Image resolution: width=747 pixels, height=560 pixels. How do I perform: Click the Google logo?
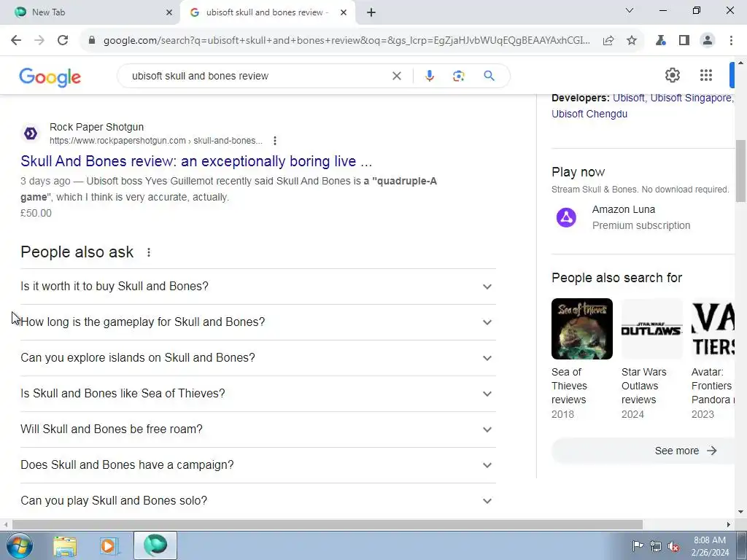pos(50,77)
